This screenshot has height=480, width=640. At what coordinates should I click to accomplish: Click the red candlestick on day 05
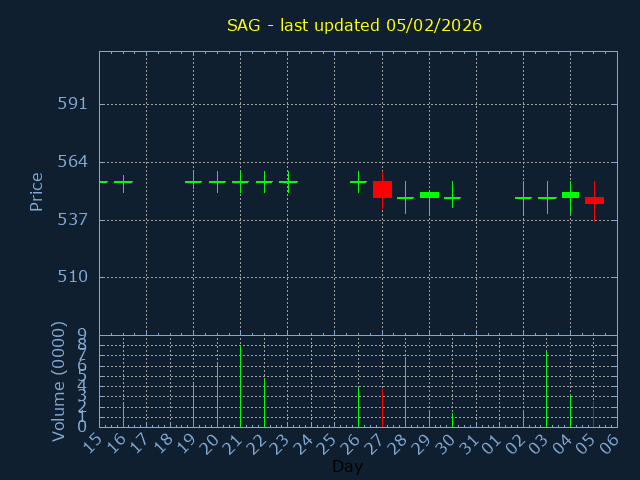click(594, 200)
